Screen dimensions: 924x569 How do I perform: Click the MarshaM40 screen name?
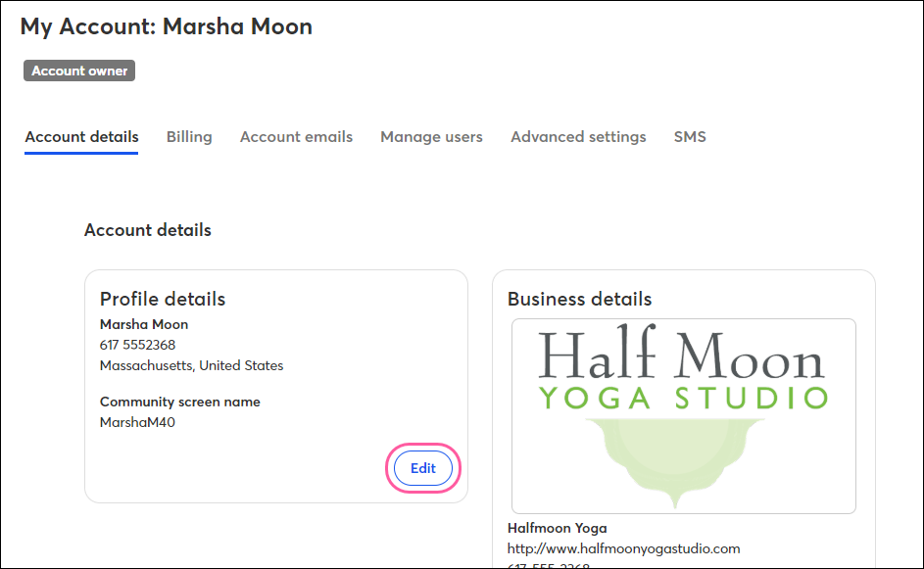137,422
